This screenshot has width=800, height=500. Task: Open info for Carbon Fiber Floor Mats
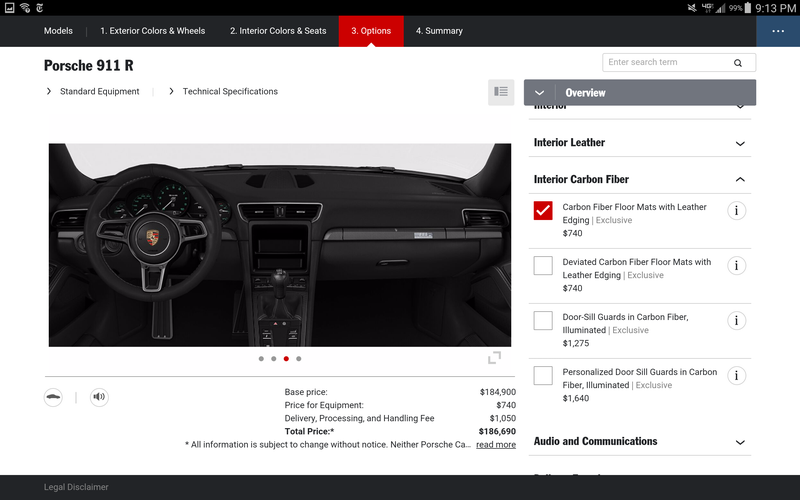736,210
